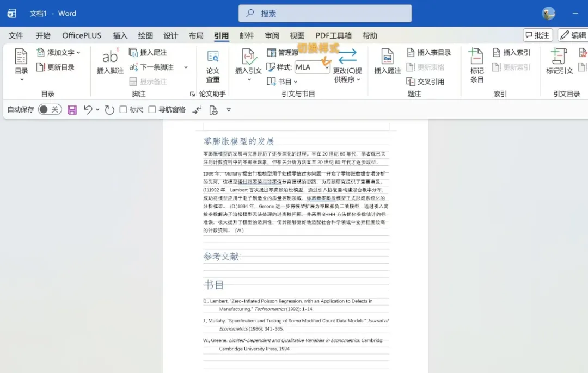Open the paper plagiarism check (论文查重)

pyautogui.click(x=213, y=67)
